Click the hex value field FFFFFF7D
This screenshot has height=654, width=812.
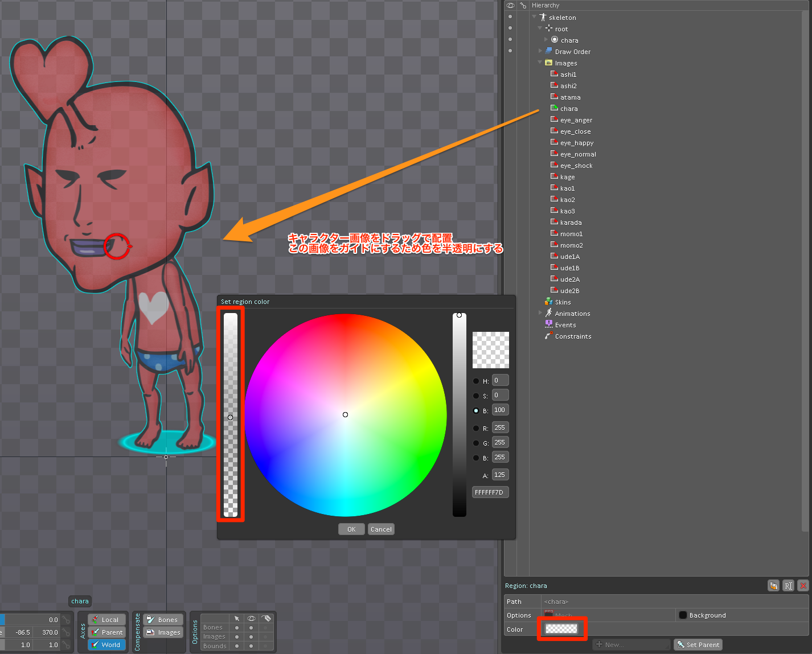click(x=490, y=492)
